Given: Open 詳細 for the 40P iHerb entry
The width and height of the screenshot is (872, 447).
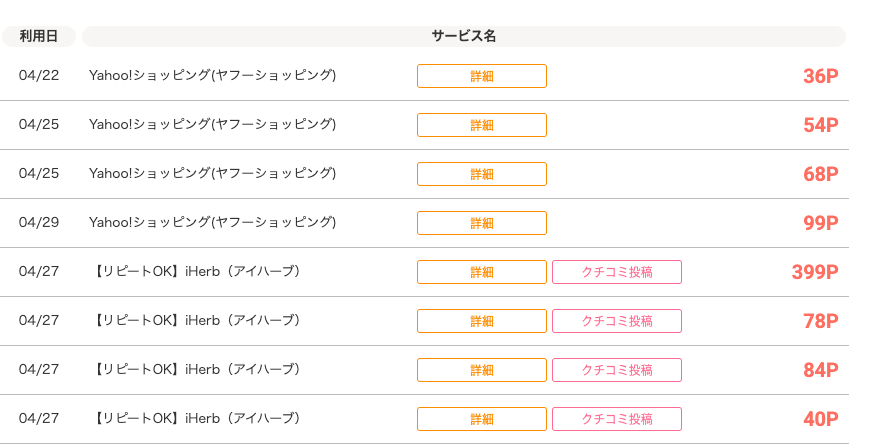Looking at the screenshot, I should pyautogui.click(x=481, y=419).
